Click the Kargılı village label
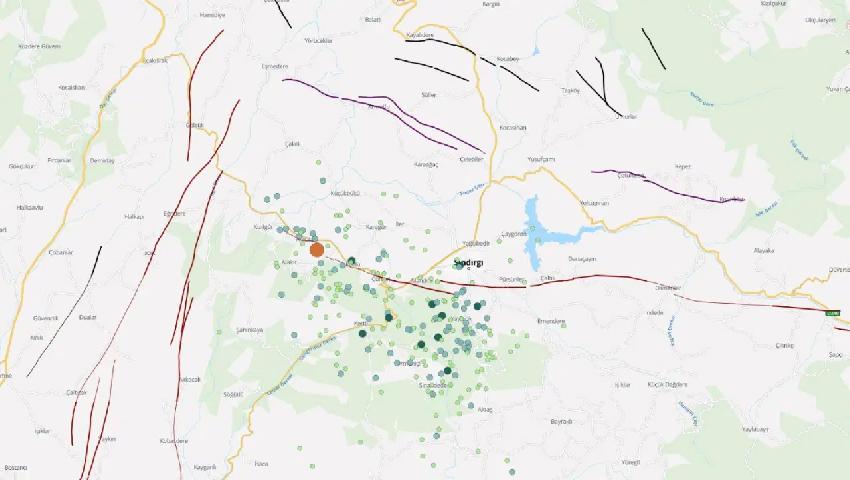This screenshot has height=480, width=850. click(x=491, y=4)
